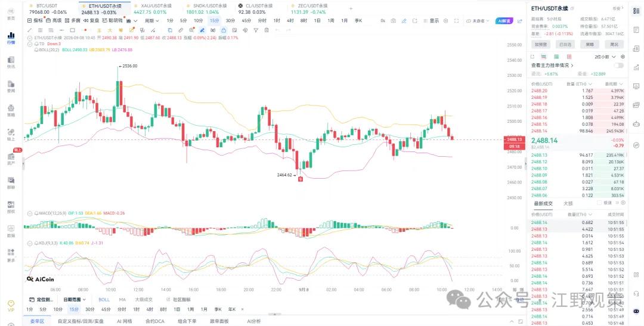Screen dimensions: 644x326
Task: Collapse the TD indicator row
Action: [x=30, y=44]
